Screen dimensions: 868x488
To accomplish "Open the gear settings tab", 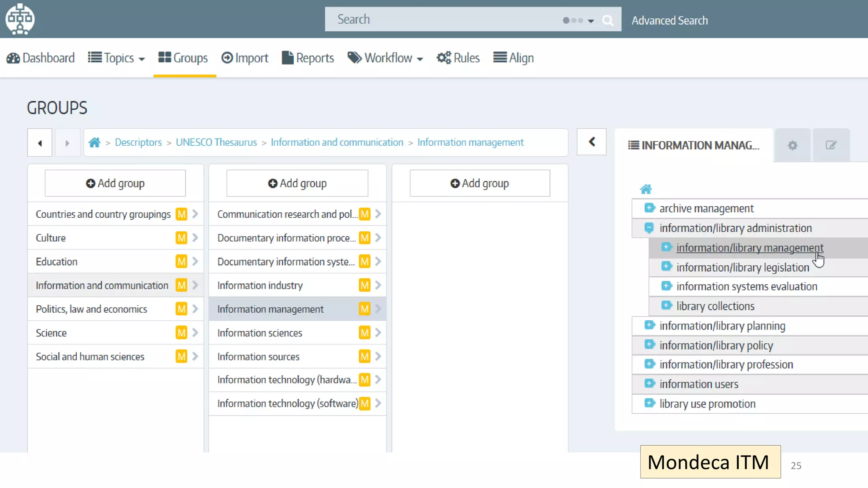I will coord(792,145).
